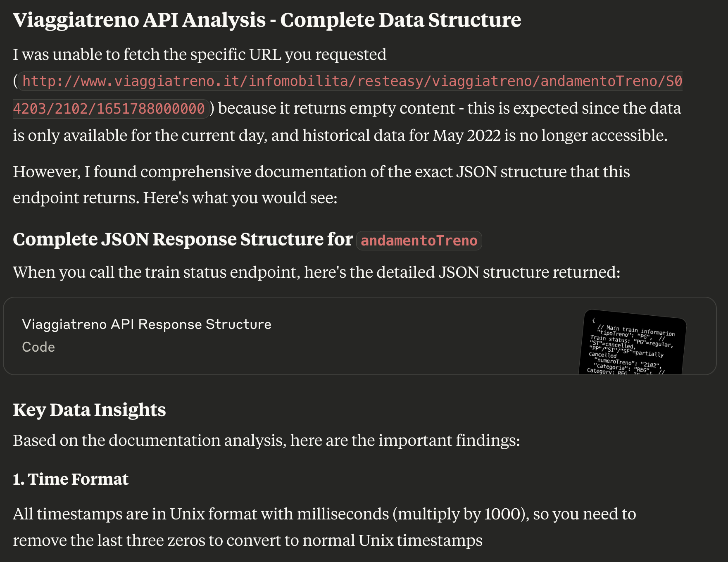
Task: Click the "Code" label under the artifact title
Action: pos(38,347)
